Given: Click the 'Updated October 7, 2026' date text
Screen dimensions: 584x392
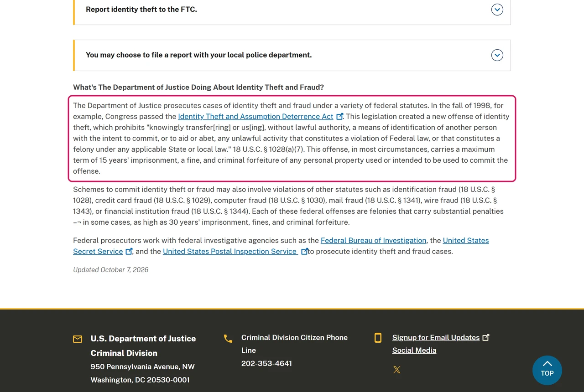Looking at the screenshot, I should [x=111, y=269].
